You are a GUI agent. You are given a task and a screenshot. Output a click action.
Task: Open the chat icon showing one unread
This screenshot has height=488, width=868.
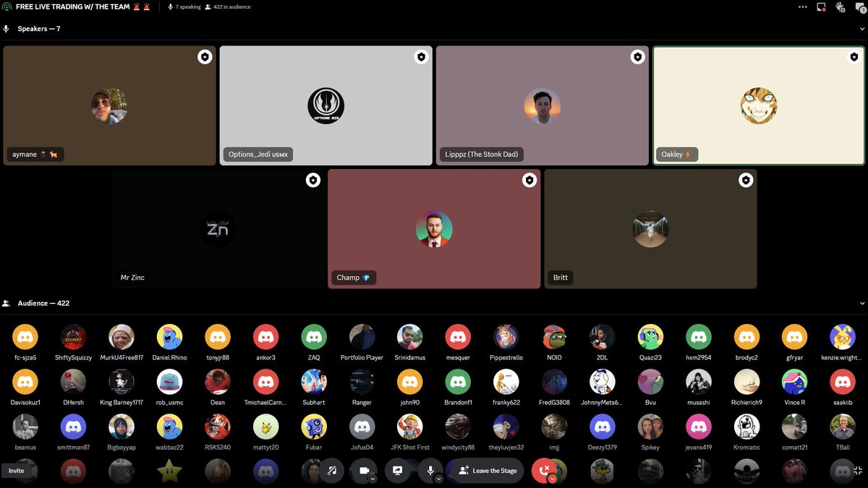pos(859,7)
